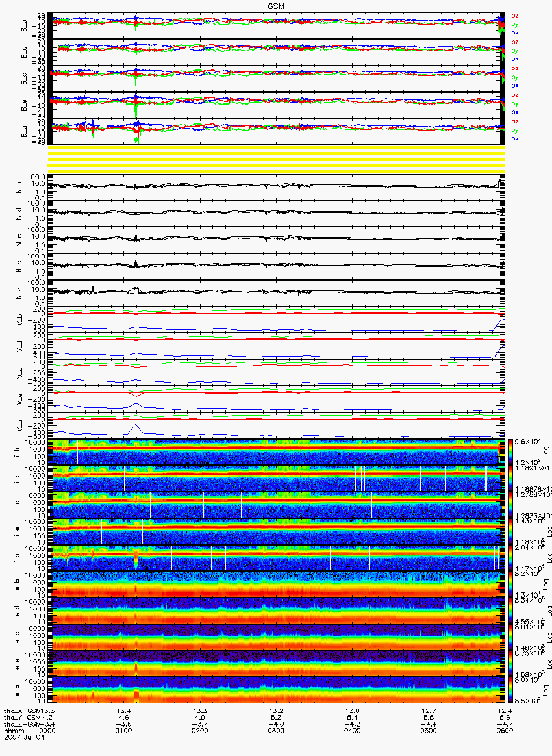Click the thc_X-GSM row label
This screenshot has height=756, width=552.
point(23,711)
